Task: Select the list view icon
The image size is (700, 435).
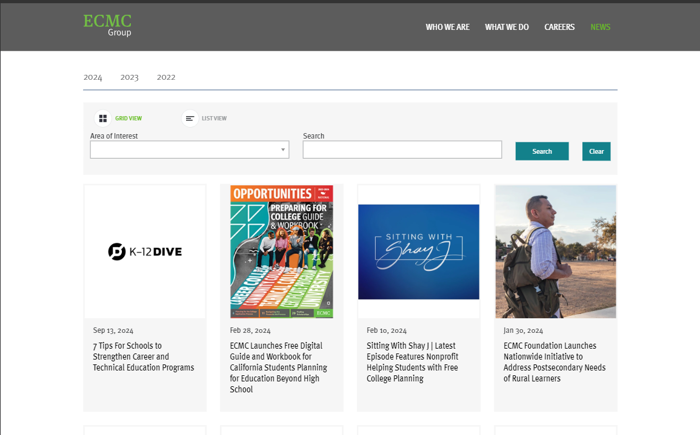Action: [x=190, y=118]
